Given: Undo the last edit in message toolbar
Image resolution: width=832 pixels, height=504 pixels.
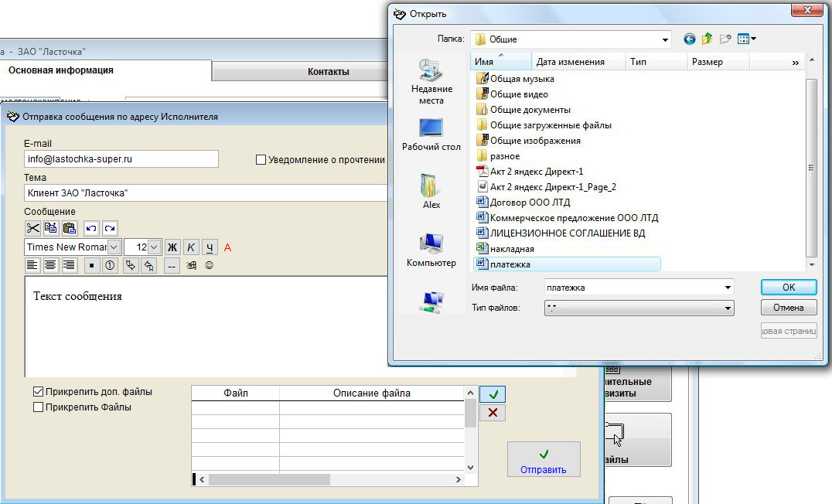Looking at the screenshot, I should tap(91, 228).
